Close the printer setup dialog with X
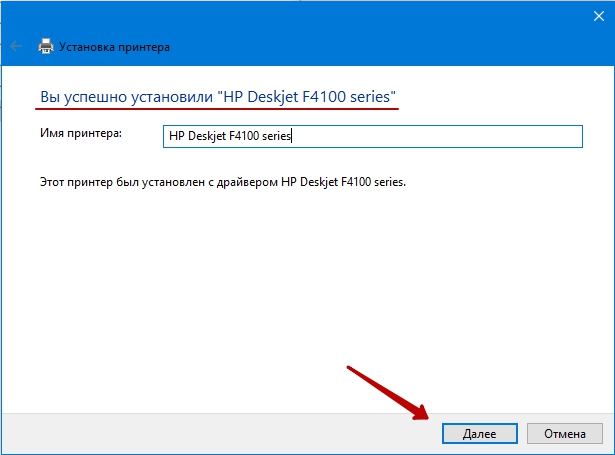This screenshot has height=455, width=615. 599,16
